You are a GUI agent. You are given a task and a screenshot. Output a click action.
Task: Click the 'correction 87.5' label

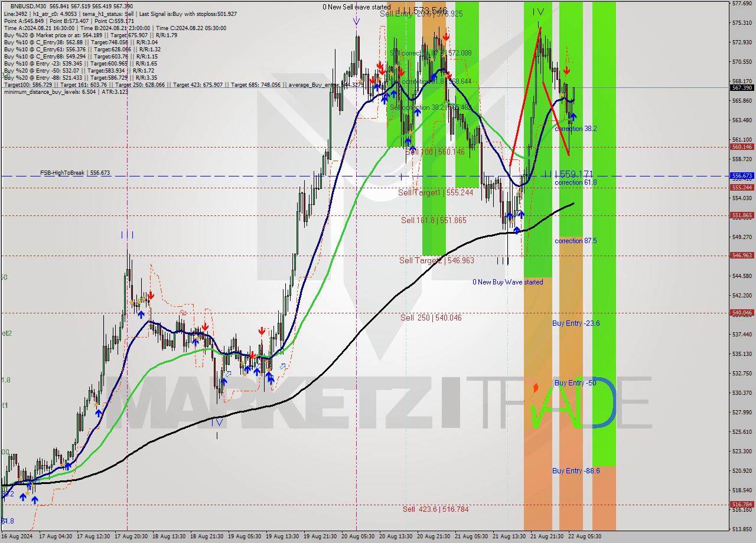(575, 241)
